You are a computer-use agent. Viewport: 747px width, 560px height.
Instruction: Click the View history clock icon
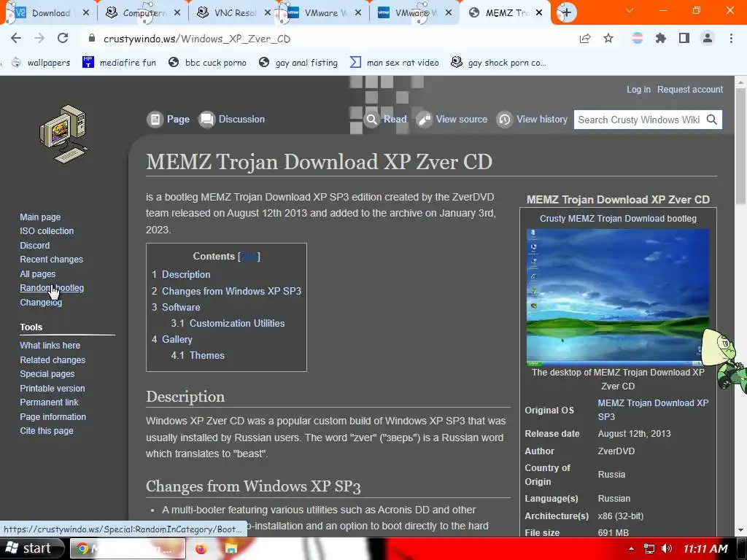pyautogui.click(x=505, y=119)
